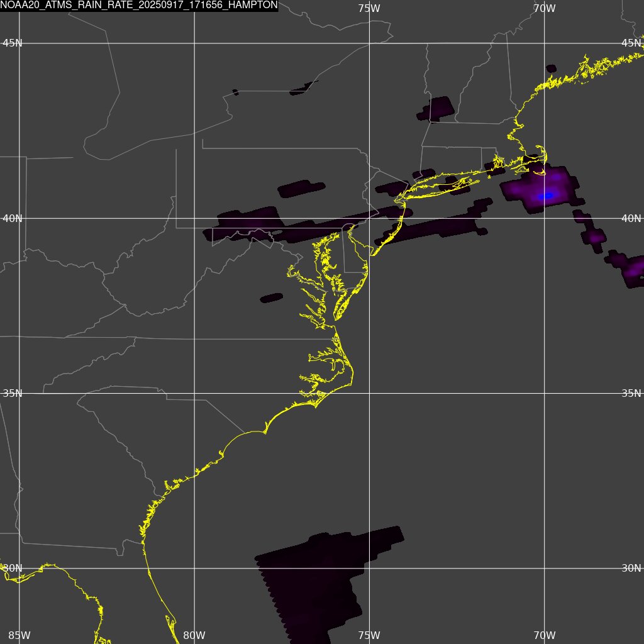Click the small dark rain patch in central Virginia
Image resolution: width=644 pixels, height=644 pixels.
pyautogui.click(x=272, y=297)
